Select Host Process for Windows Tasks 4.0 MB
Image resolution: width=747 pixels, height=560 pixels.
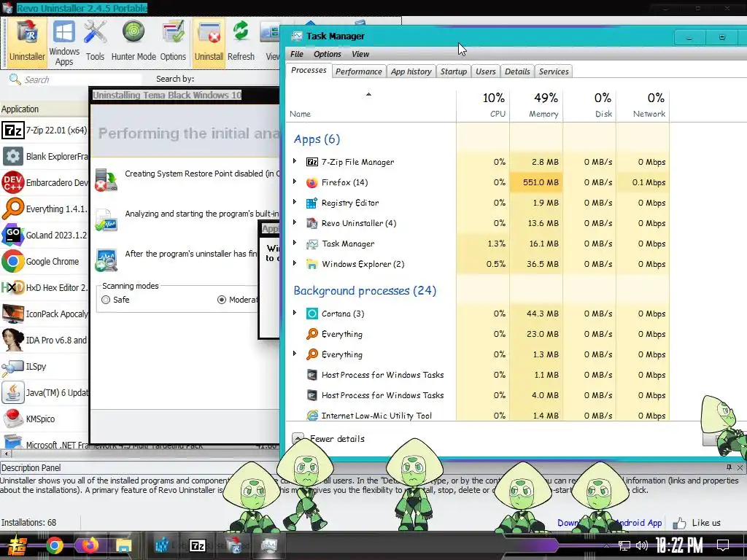coord(477,395)
